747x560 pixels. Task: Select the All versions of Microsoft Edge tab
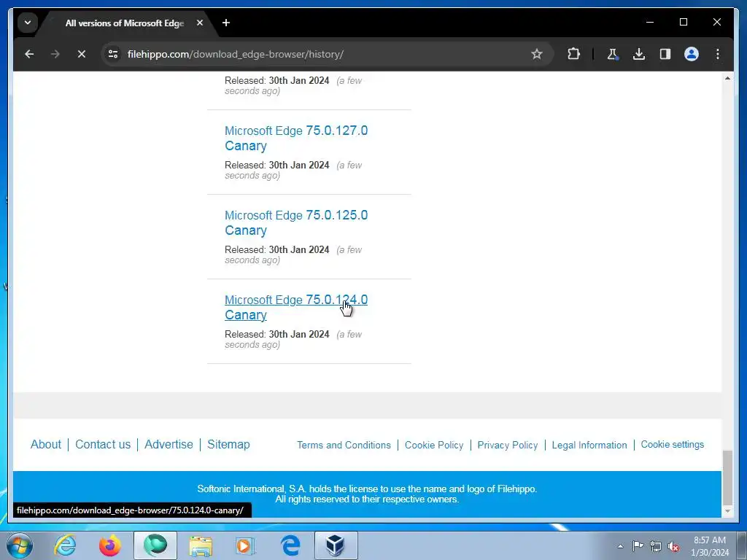pyautogui.click(x=125, y=23)
